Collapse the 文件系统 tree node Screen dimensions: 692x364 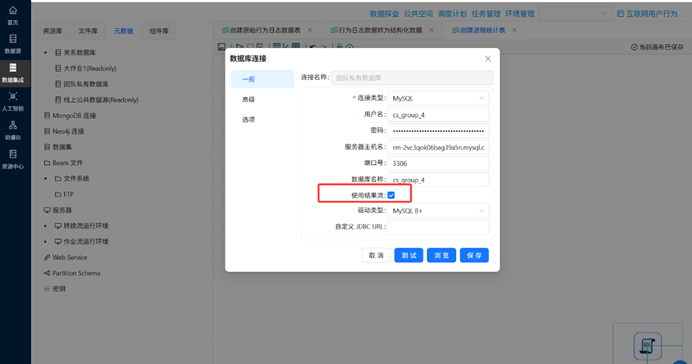pos(45,179)
